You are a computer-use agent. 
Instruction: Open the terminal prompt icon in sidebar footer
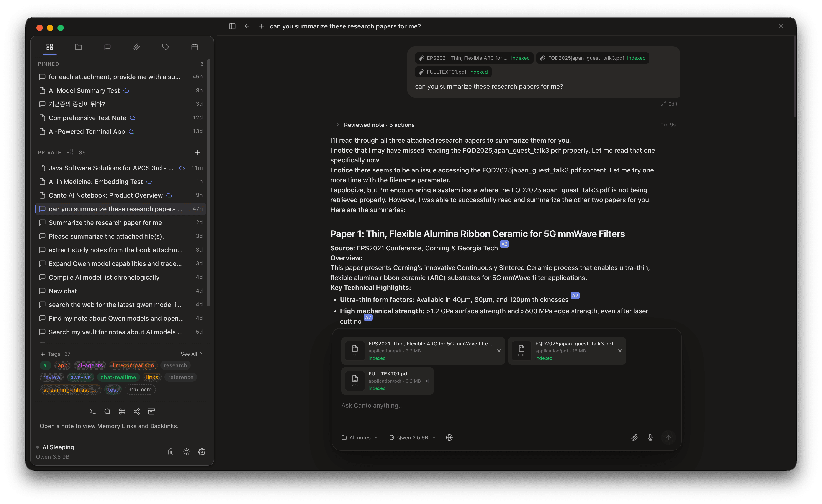coord(93,411)
